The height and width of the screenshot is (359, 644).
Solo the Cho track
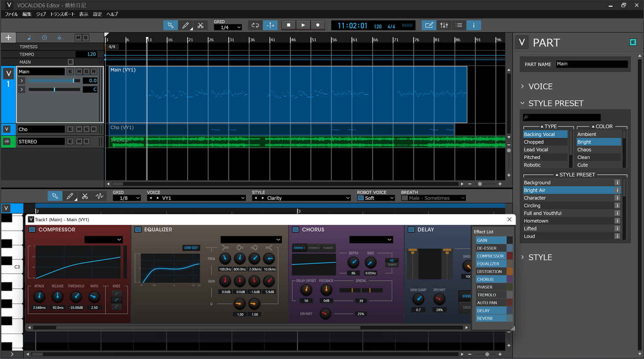tap(86, 129)
